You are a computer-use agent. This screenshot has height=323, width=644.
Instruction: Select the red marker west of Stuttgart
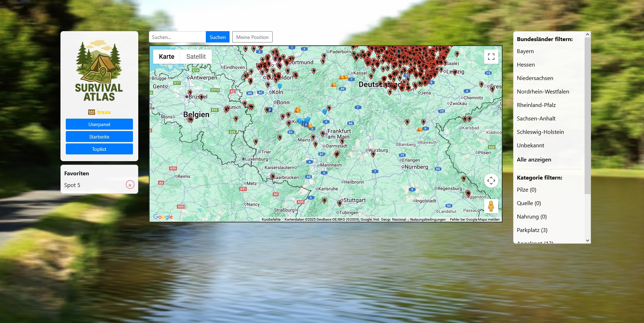[324, 200]
